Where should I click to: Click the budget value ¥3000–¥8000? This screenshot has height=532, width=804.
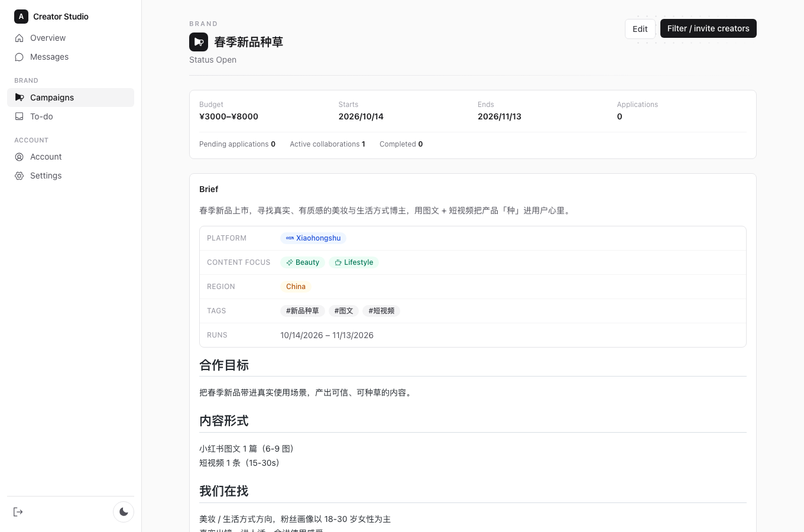click(x=229, y=116)
